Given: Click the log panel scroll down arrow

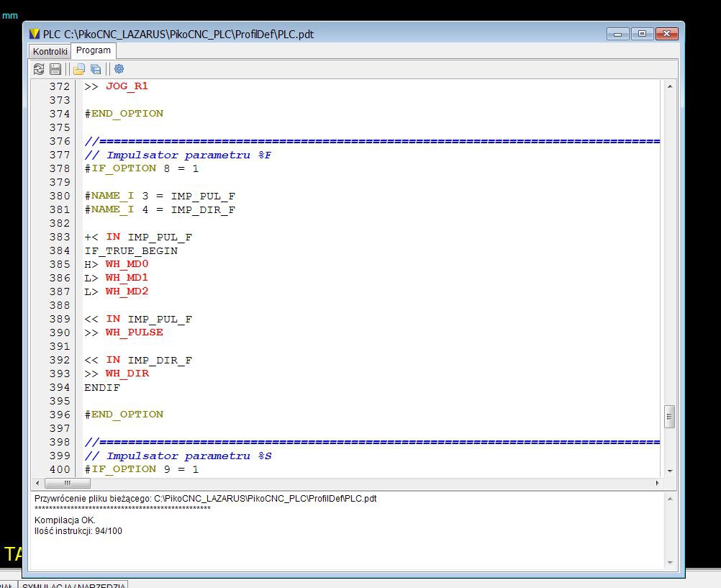Looking at the screenshot, I should point(669,562).
